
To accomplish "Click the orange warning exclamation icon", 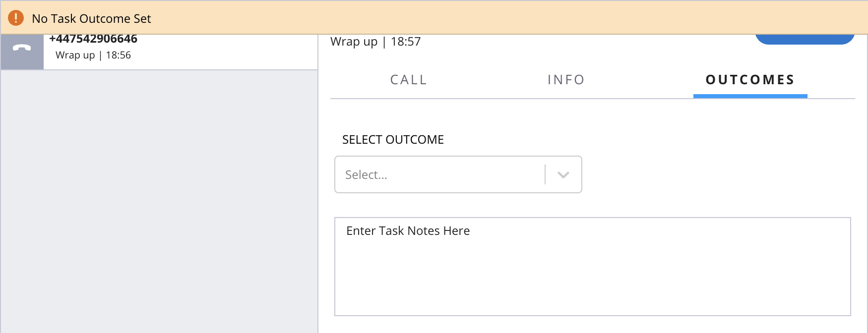I will (16, 18).
